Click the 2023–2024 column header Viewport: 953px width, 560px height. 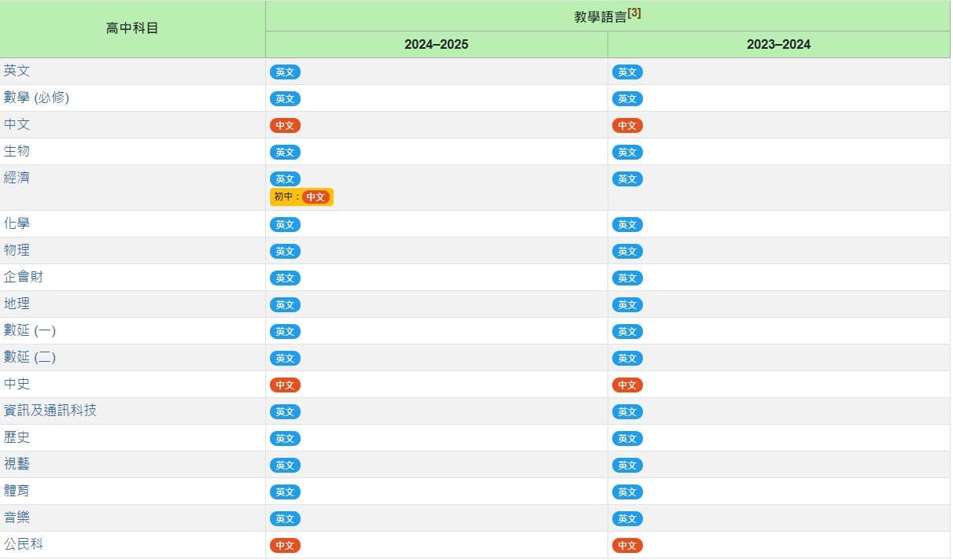click(778, 44)
